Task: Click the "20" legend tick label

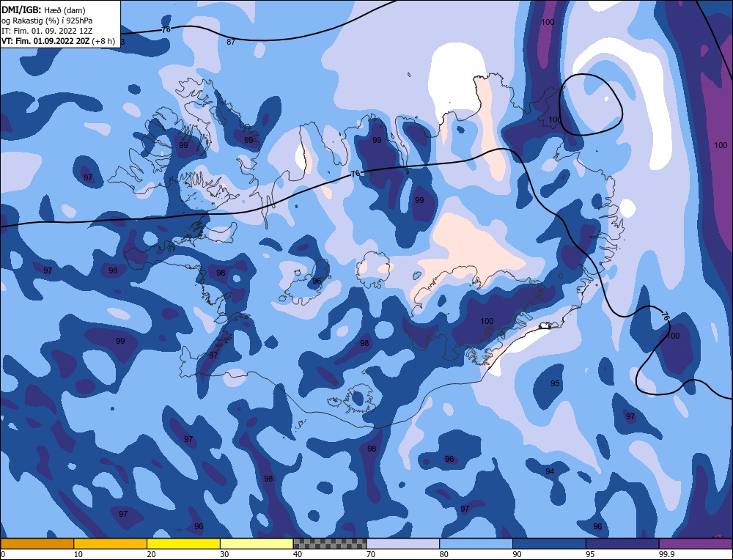Action: point(152,554)
